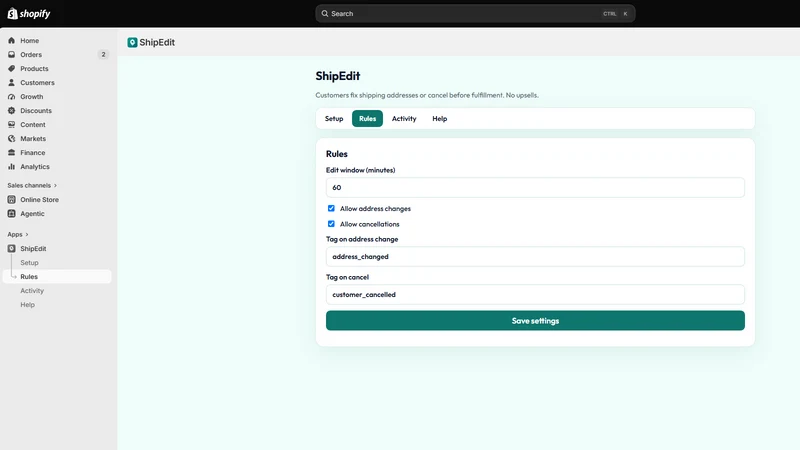Screen dimensions: 800x450
Task: Switch to the Setup tab
Action: (x=334, y=118)
